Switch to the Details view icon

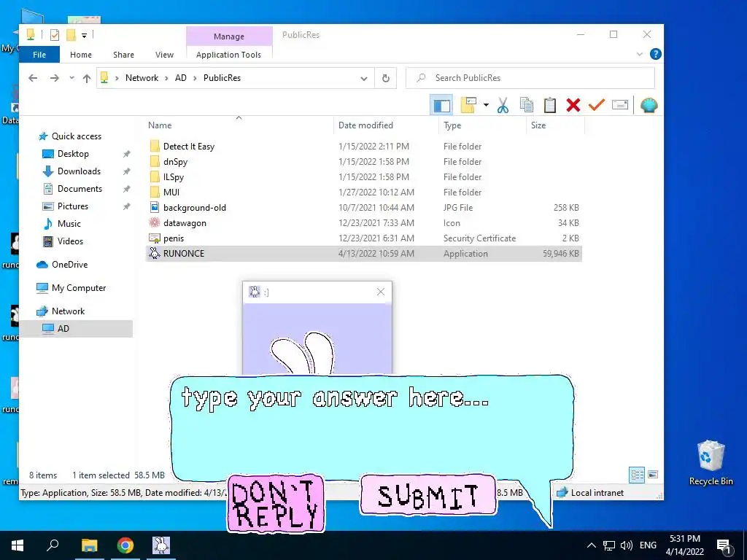click(637, 475)
